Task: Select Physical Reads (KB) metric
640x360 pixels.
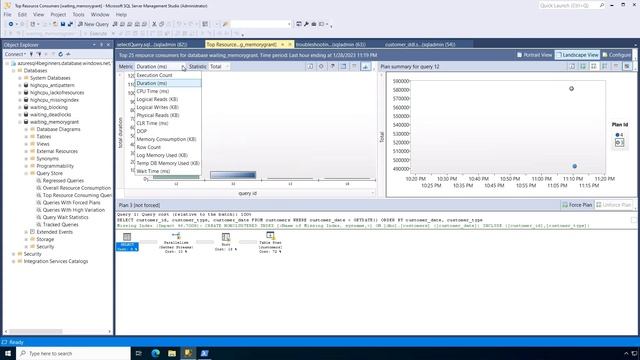Action: [168, 116]
